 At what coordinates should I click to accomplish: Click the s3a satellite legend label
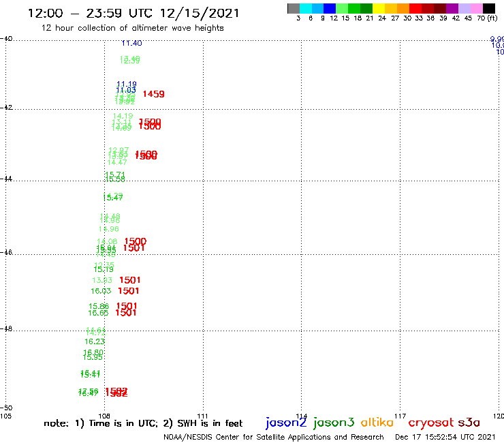(x=469, y=423)
